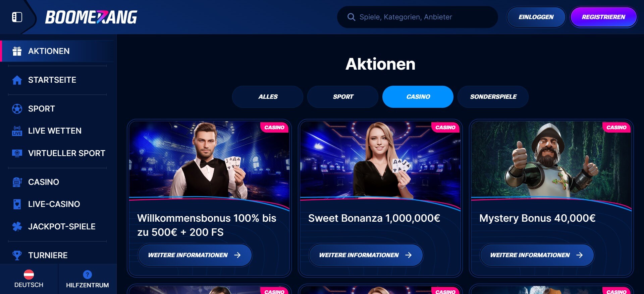This screenshot has width=644, height=294.
Task: Click the Einloggen button
Action: (536, 17)
